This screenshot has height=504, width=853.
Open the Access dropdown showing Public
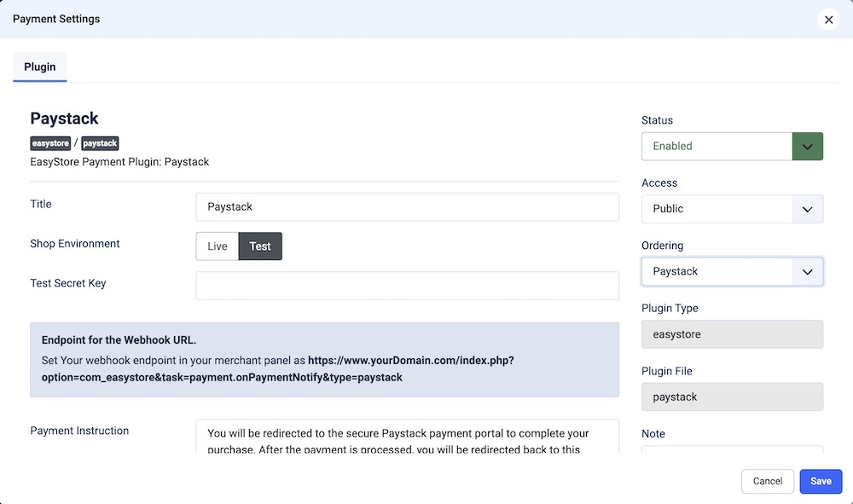tap(717, 209)
